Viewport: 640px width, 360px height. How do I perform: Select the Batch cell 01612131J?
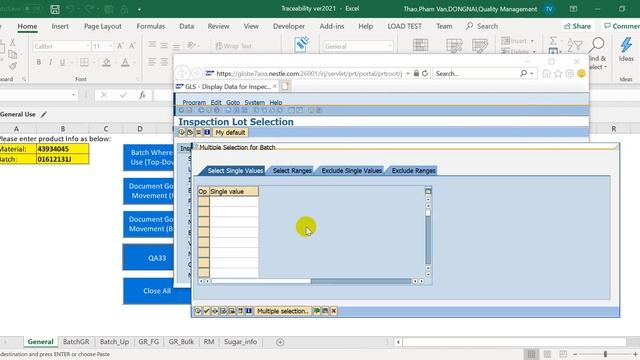(x=62, y=159)
